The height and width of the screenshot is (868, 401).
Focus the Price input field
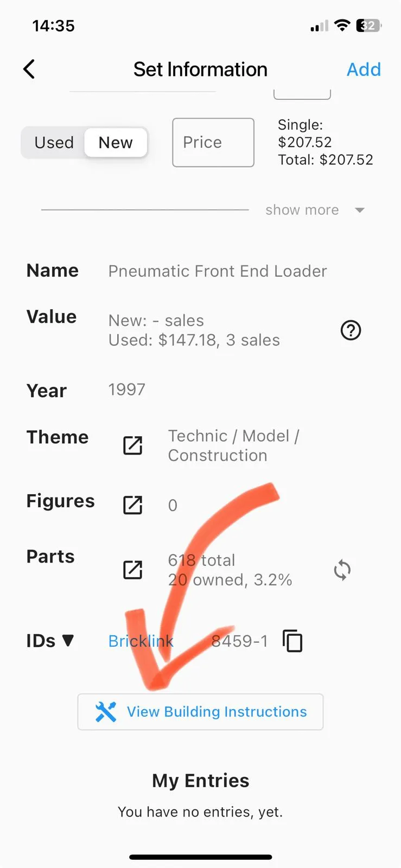[213, 142]
